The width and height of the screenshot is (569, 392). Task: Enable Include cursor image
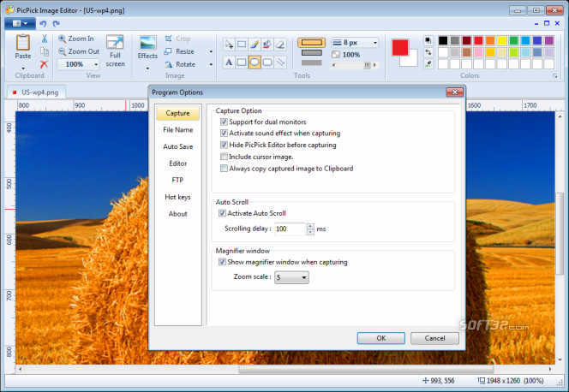pos(224,157)
